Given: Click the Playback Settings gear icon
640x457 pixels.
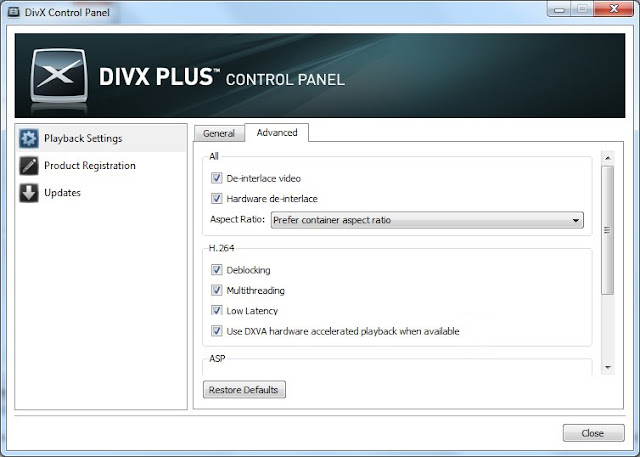Looking at the screenshot, I should (x=29, y=138).
